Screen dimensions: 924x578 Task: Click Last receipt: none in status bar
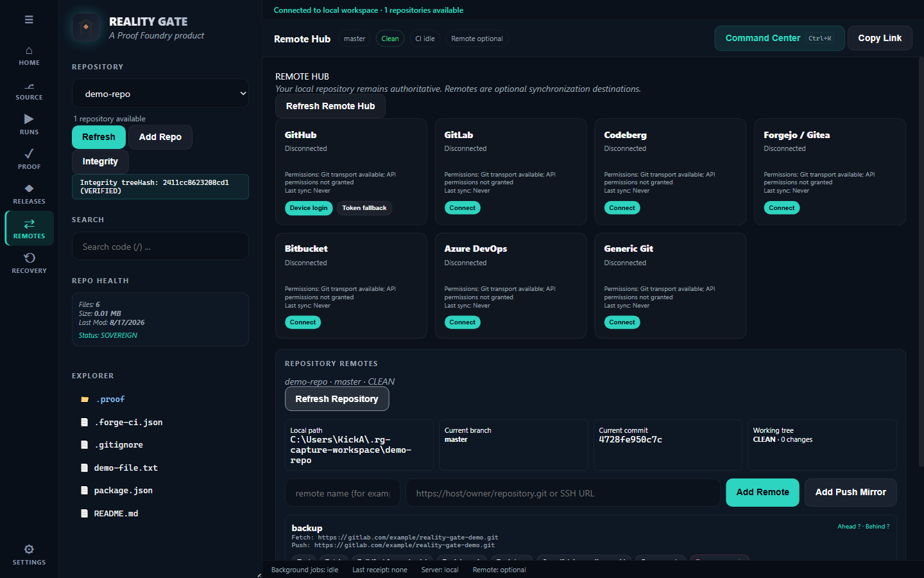click(x=380, y=570)
